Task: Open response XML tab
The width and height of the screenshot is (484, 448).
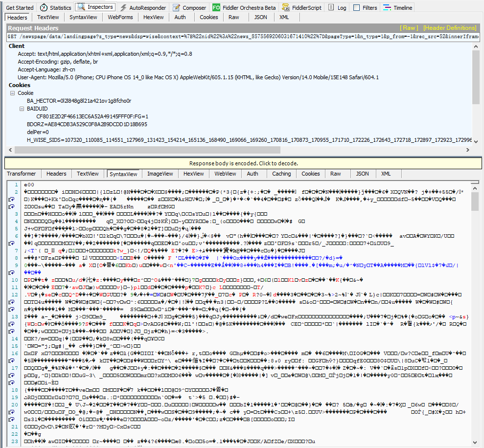Action: click(x=386, y=174)
